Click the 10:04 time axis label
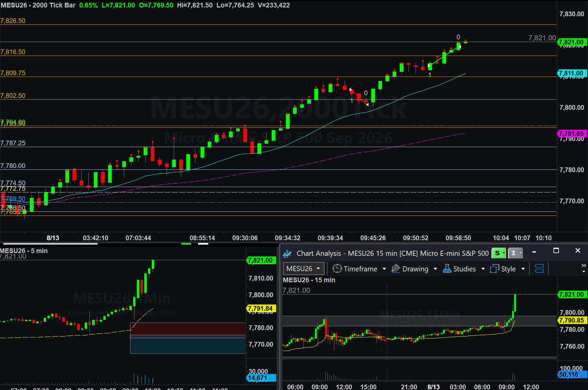This screenshot has height=390, width=588. [501, 238]
